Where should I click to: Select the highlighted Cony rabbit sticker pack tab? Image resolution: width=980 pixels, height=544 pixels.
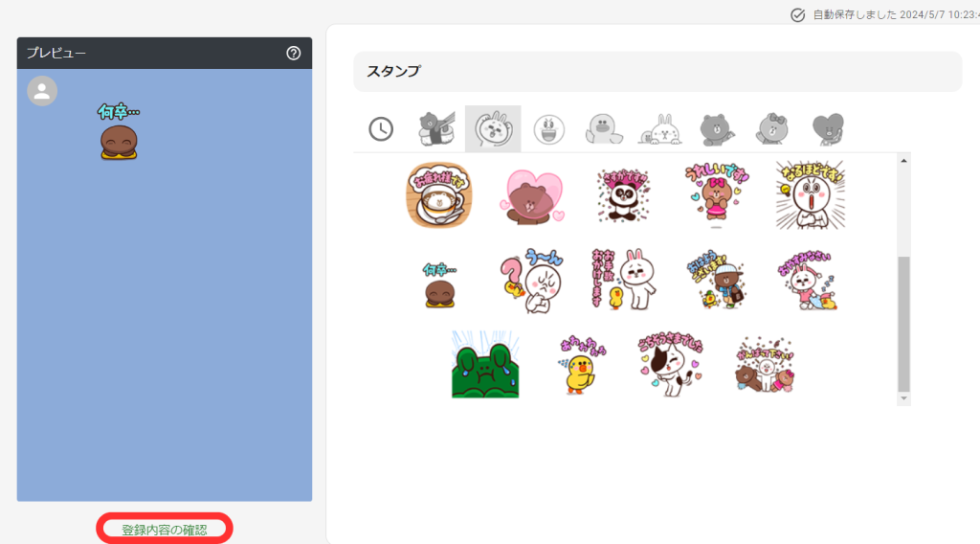pyautogui.click(x=493, y=128)
